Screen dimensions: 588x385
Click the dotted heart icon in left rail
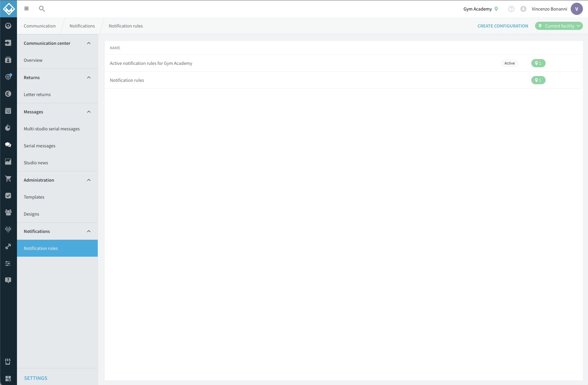point(8,230)
